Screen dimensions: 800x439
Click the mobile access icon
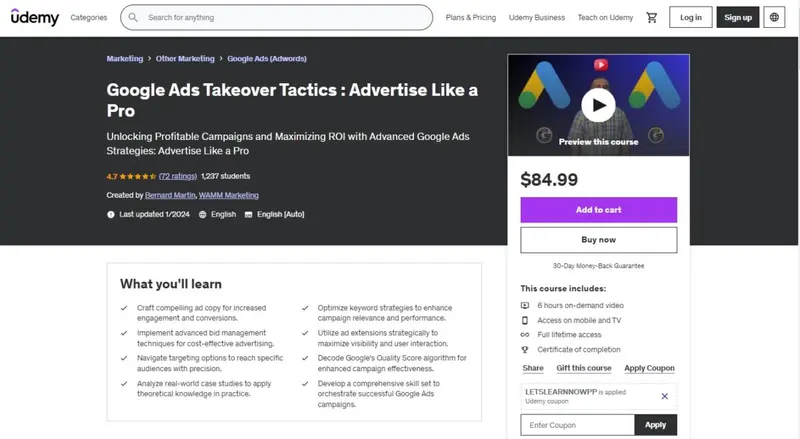point(524,320)
